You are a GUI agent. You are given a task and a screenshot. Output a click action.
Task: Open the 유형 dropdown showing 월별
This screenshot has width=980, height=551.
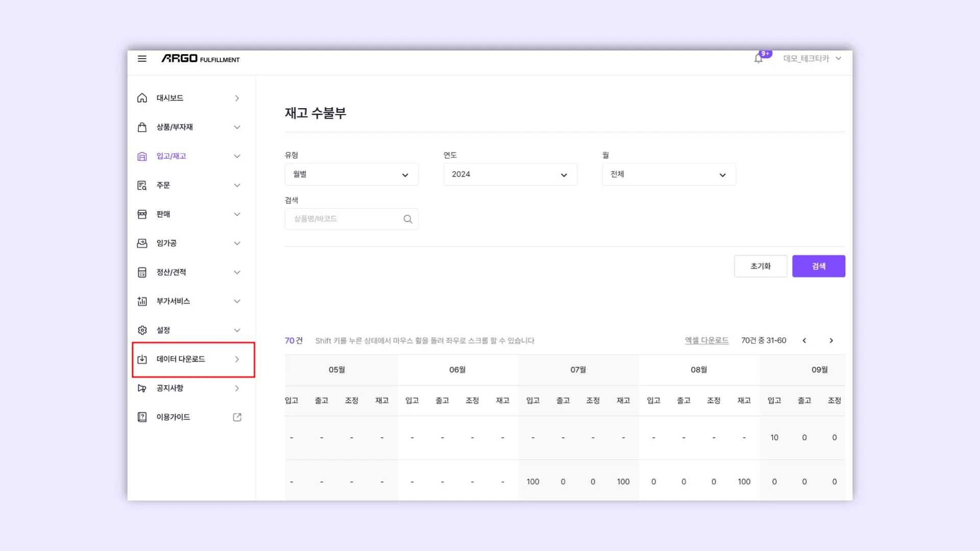(x=351, y=174)
